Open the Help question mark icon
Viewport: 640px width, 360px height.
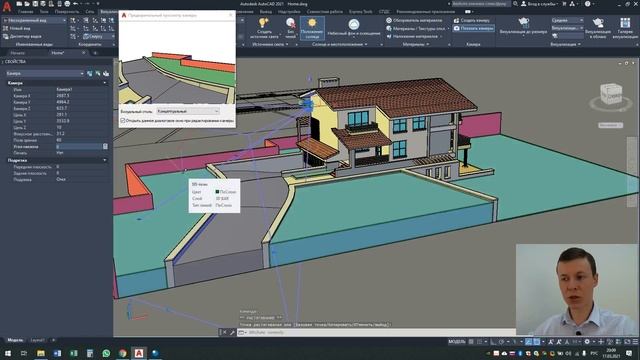587,4
